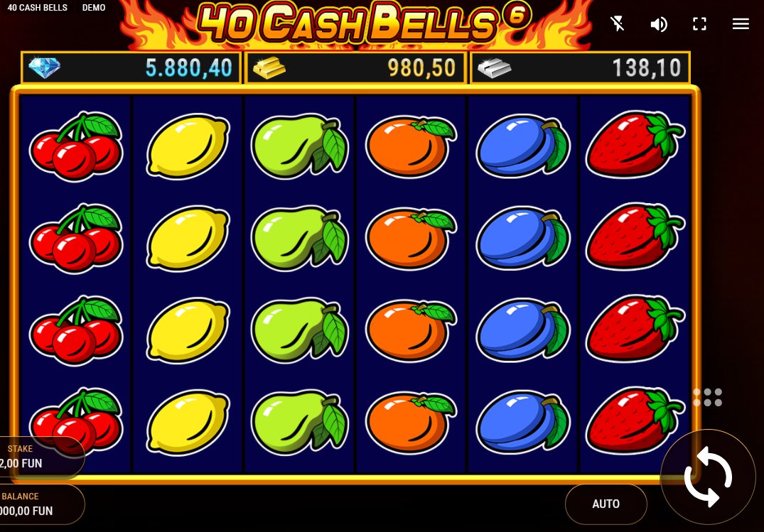764x532 pixels.
Task: Click the top orange symbol on fourth reel
Action: [411, 146]
